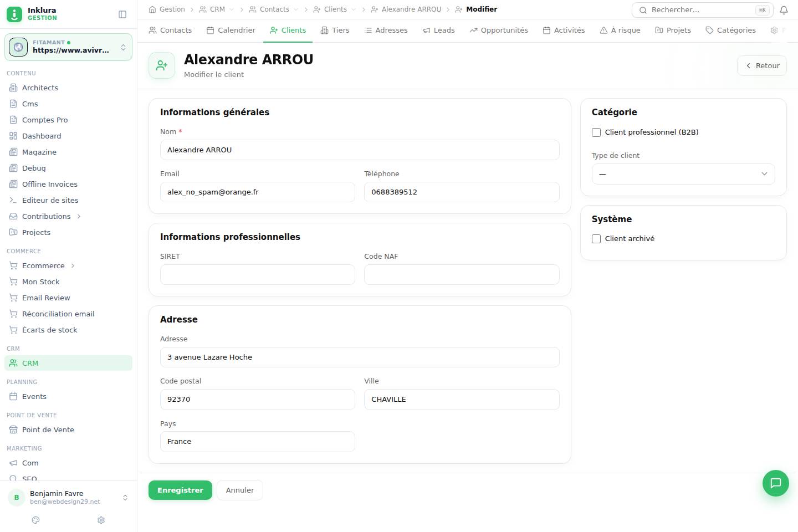Open Point de Vente in the sidebar
The image size is (798, 532).
click(x=68, y=429)
